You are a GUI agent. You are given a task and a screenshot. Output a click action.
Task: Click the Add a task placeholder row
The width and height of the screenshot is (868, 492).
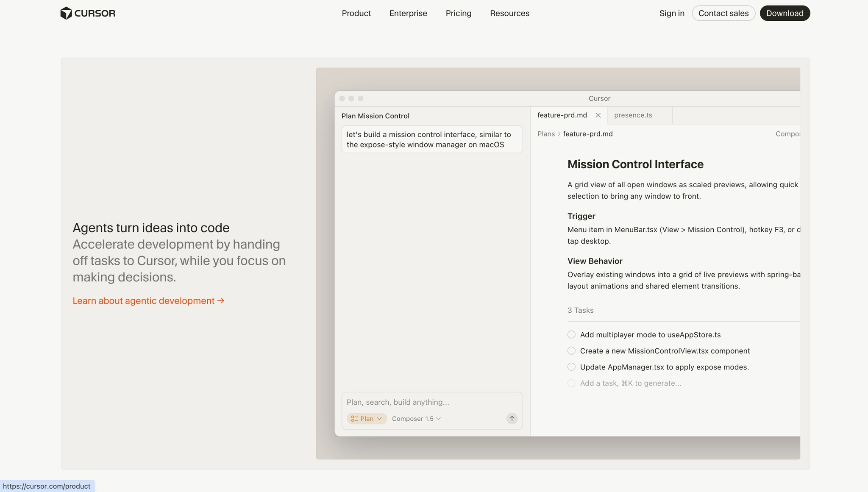click(630, 383)
